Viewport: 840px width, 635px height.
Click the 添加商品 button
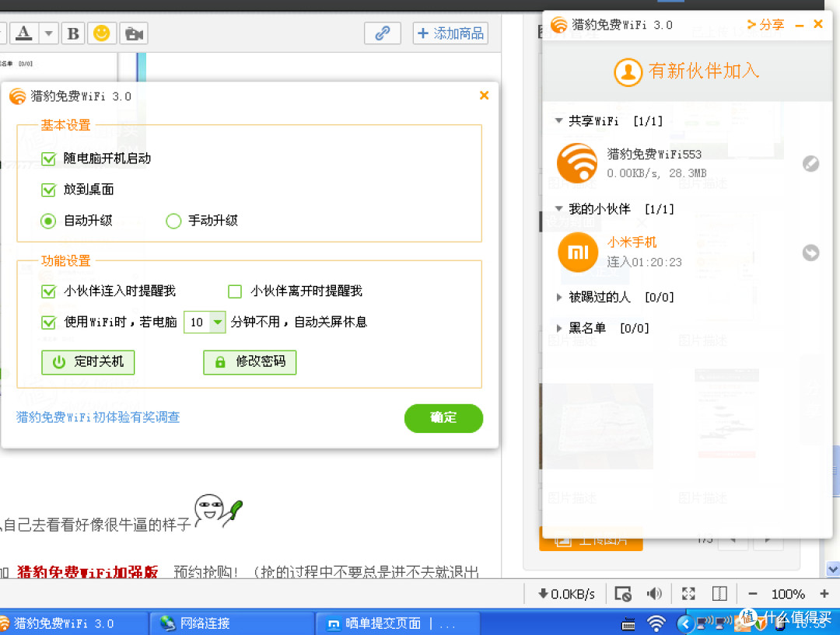click(450, 33)
